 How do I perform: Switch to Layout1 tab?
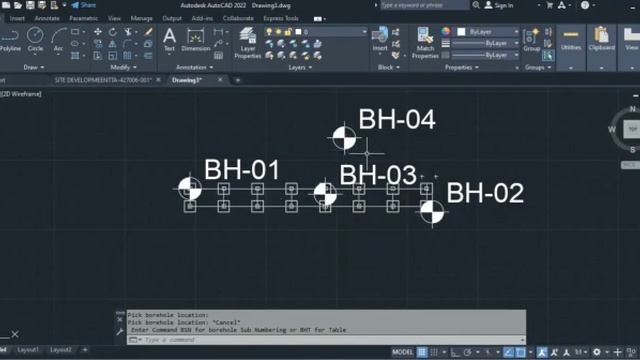pos(28,350)
